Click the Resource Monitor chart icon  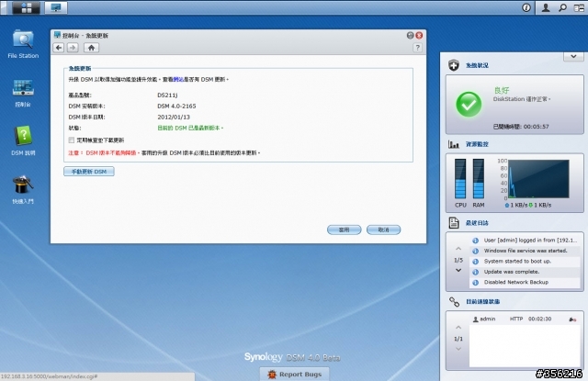[454, 144]
